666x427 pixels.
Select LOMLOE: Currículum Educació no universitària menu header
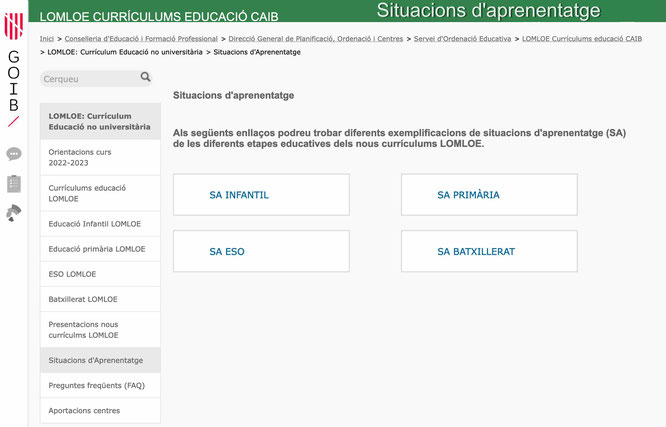(100, 121)
